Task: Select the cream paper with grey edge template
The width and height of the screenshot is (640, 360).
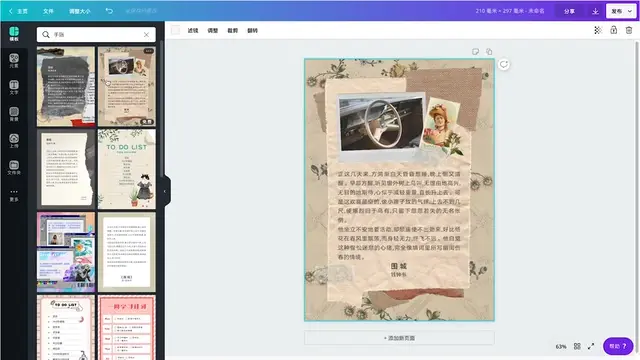Action: pos(66,169)
